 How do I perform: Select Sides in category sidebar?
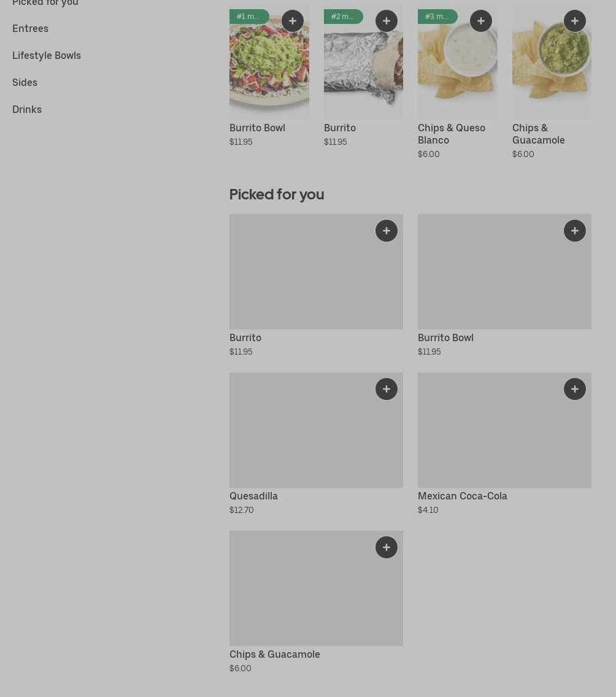pos(25,82)
